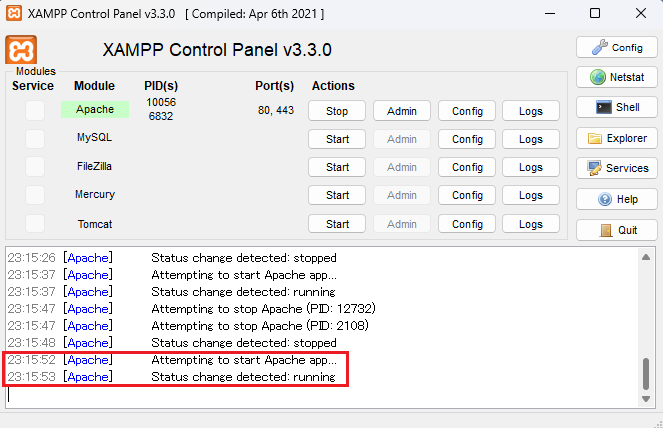Toggle the Tomcat service checkbox

pyautogui.click(x=35, y=224)
